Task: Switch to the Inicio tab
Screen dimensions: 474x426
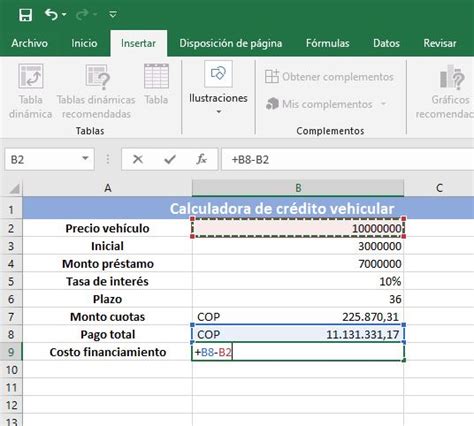Action: point(84,43)
